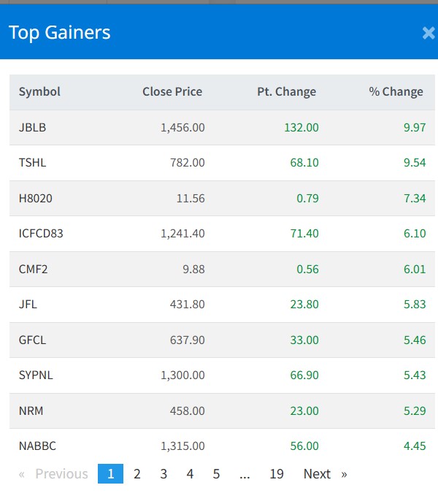Sort by Close Price column header
Image resolution: width=438 pixels, height=504 pixels.
(172, 92)
